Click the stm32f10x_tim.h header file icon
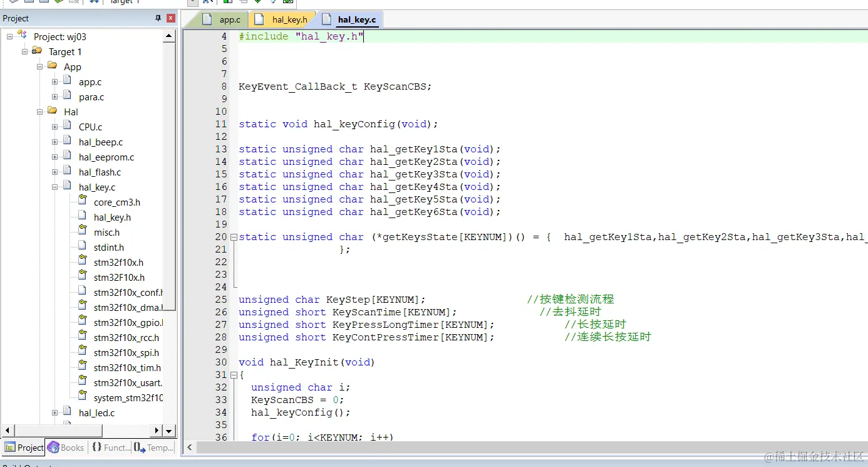 click(x=82, y=367)
